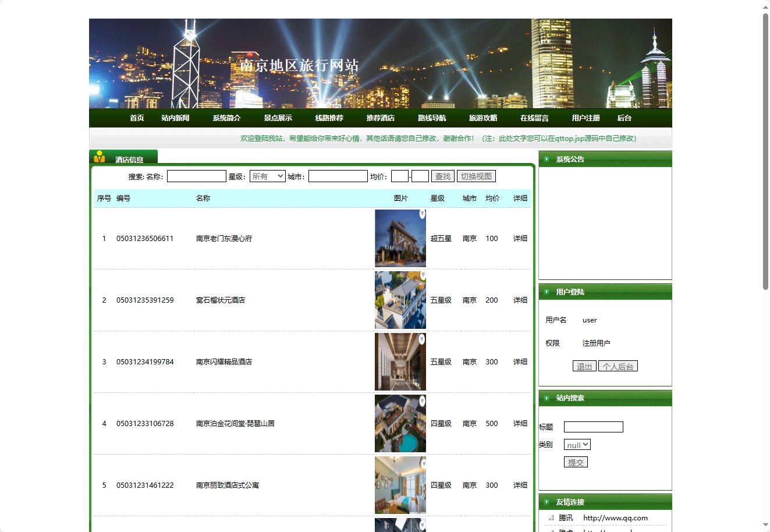
Task: Click the arrow icon beside 友情连接
Action: pyautogui.click(x=547, y=502)
